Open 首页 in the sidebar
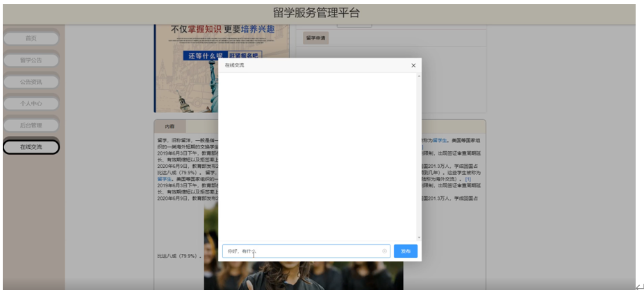644x290 pixels. tap(31, 38)
